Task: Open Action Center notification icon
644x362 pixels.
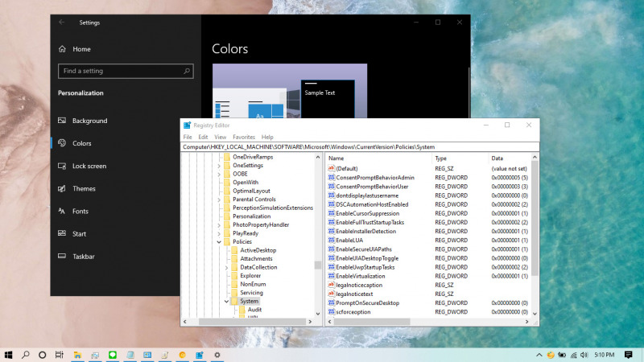Action: (x=629, y=355)
